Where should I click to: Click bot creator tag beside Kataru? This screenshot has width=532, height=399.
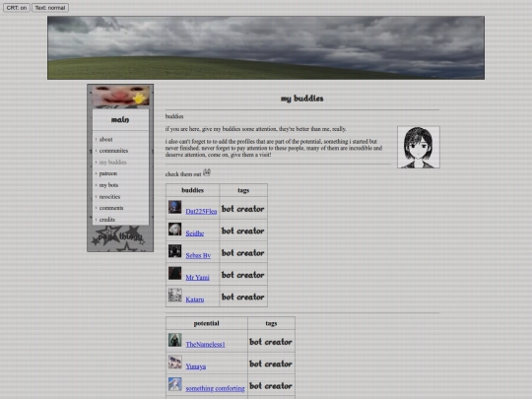[x=243, y=297]
